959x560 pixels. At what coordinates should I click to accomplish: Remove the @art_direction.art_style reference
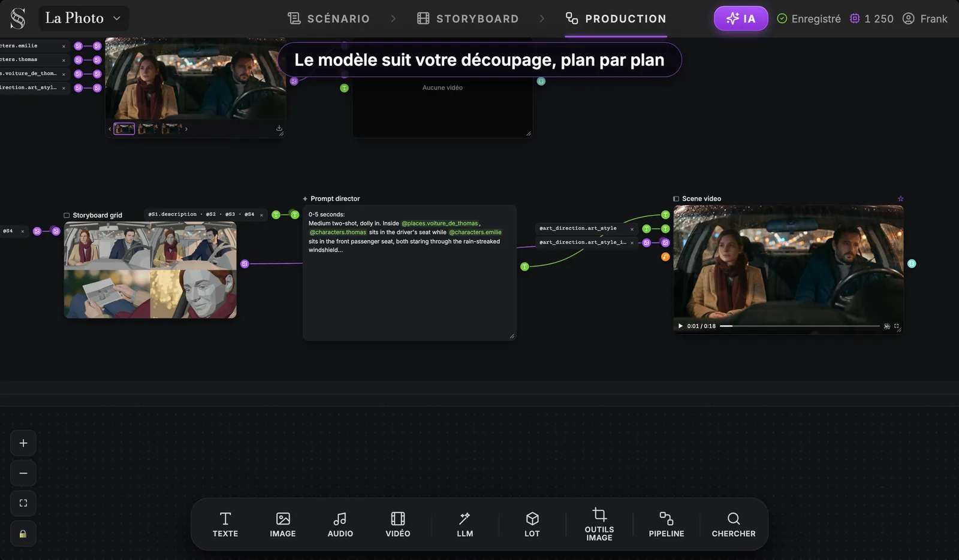click(x=632, y=229)
